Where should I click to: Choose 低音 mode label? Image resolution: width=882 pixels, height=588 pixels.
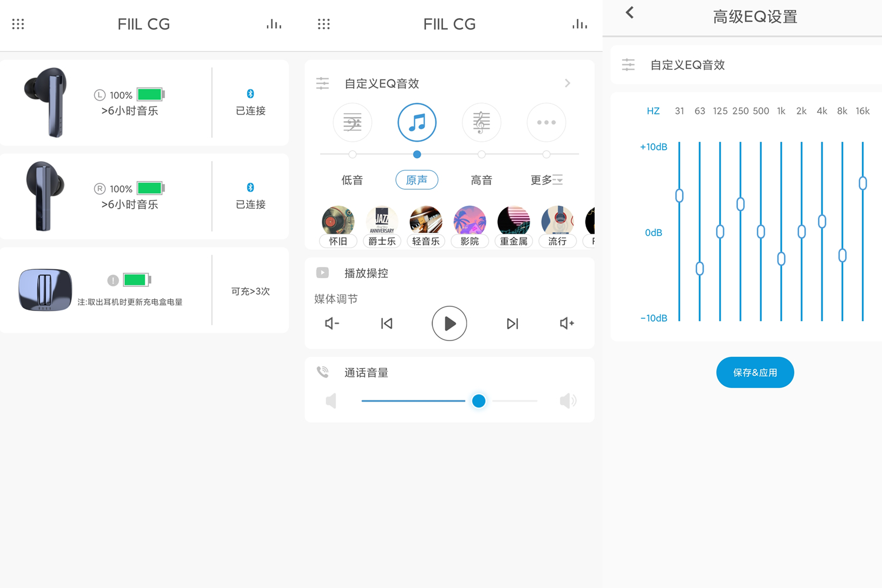352,180
